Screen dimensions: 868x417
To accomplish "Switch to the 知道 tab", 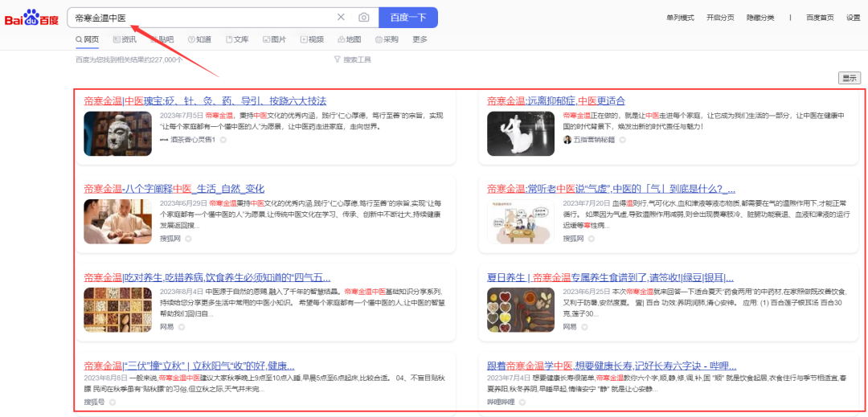I will coord(199,39).
